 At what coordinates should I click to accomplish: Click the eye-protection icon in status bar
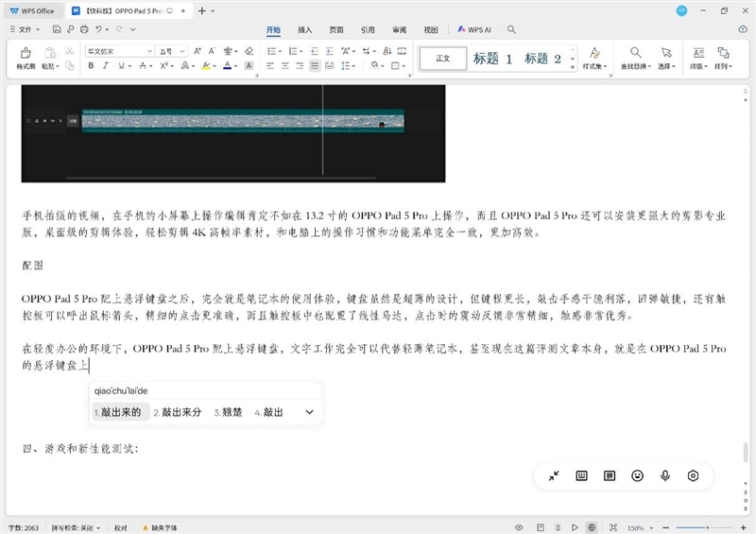(x=519, y=527)
